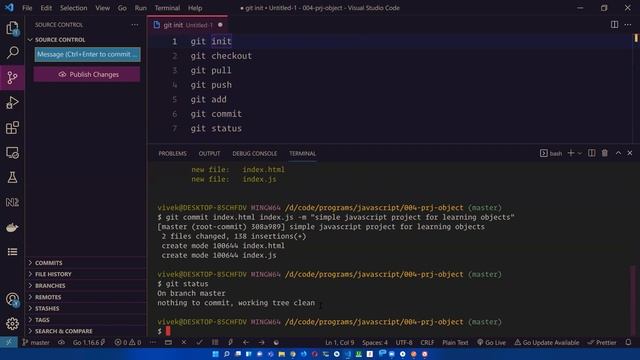Add a new terminal

click(571, 153)
